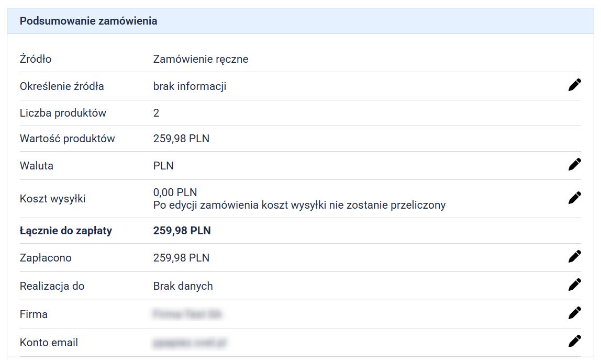Image resolution: width=601 pixels, height=364 pixels.
Task: Click the Wartość produktów amount 259,98 PLN
Action: pos(181,139)
